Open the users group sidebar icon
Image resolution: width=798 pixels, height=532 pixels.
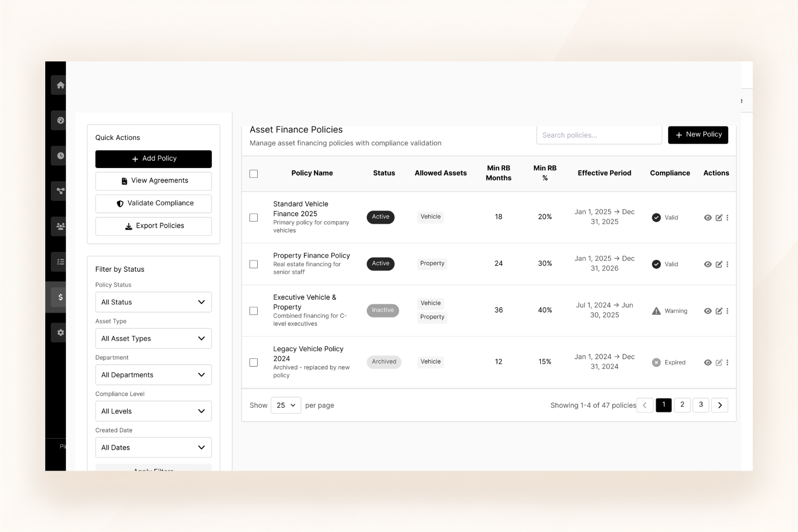tap(60, 227)
